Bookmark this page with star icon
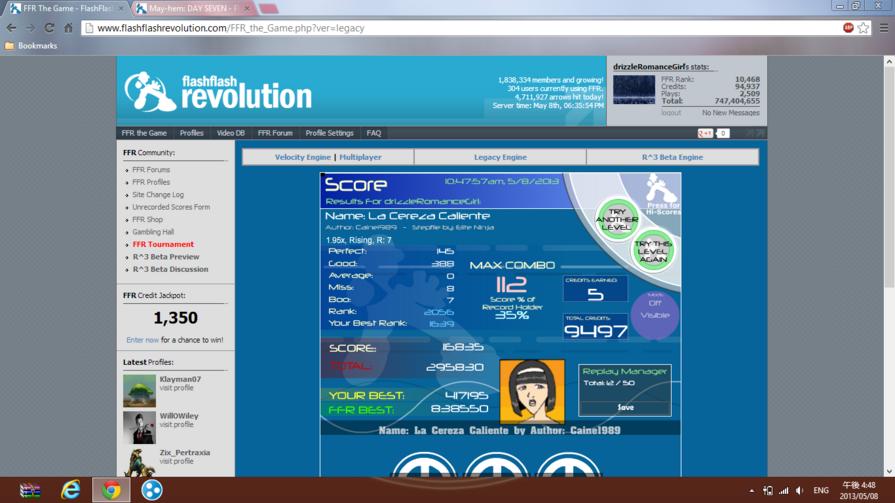Screen dimensions: 895x503 click(x=864, y=28)
